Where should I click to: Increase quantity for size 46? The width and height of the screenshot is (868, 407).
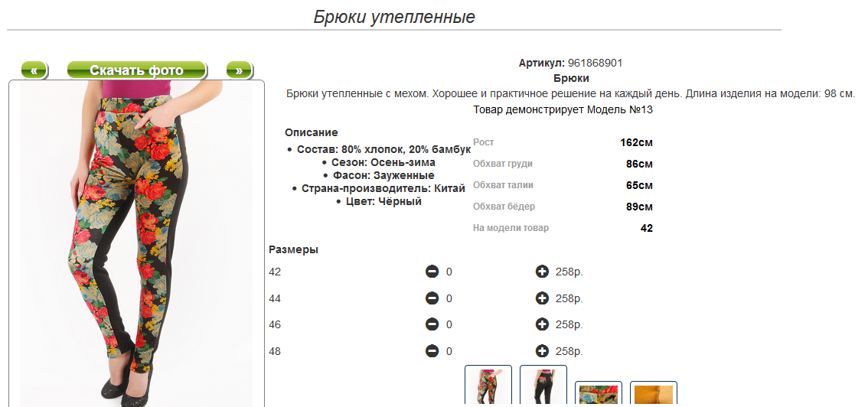[542, 324]
